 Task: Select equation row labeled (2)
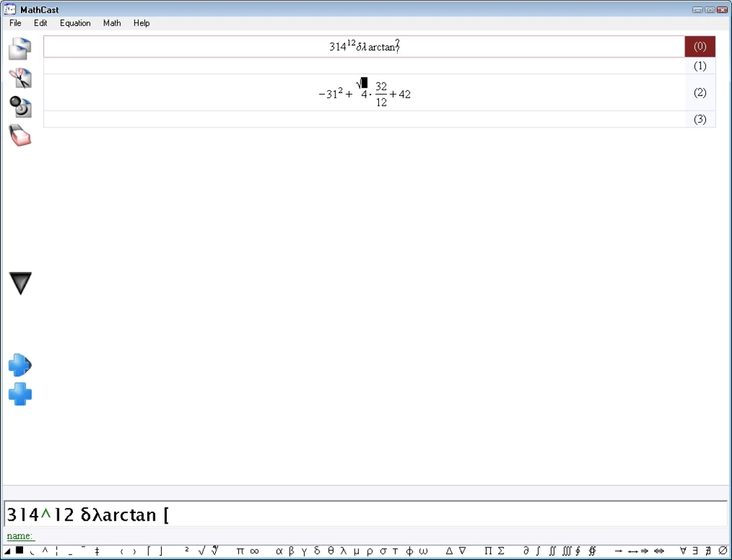(x=700, y=92)
